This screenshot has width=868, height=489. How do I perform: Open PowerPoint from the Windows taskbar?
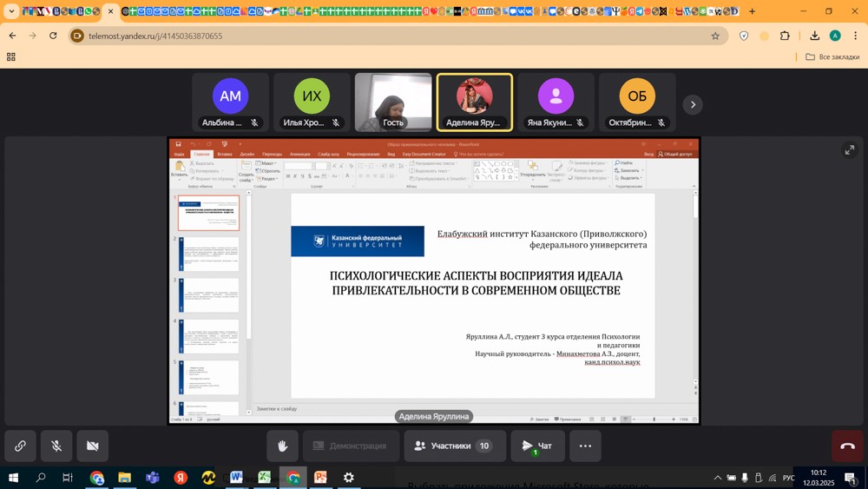(x=320, y=478)
